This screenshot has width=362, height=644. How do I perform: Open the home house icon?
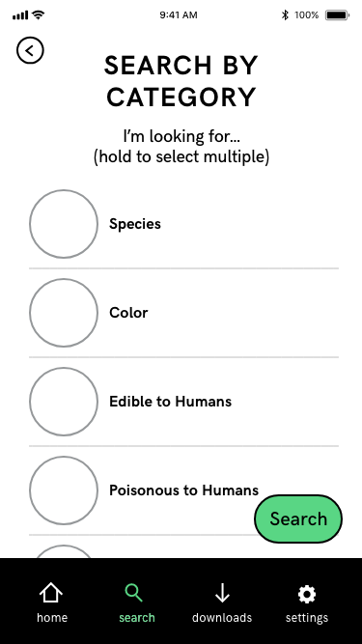pyautogui.click(x=51, y=594)
